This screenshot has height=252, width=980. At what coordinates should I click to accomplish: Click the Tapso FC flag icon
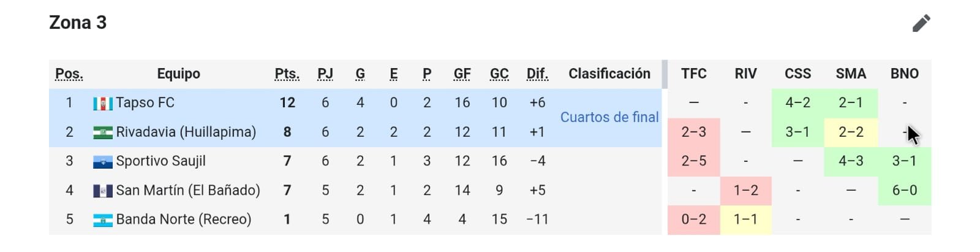tap(102, 104)
